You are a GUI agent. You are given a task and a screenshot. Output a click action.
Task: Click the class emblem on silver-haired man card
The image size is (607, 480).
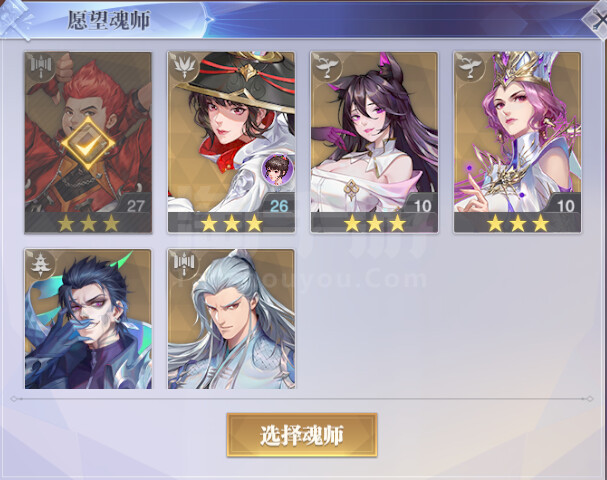pos(183,264)
